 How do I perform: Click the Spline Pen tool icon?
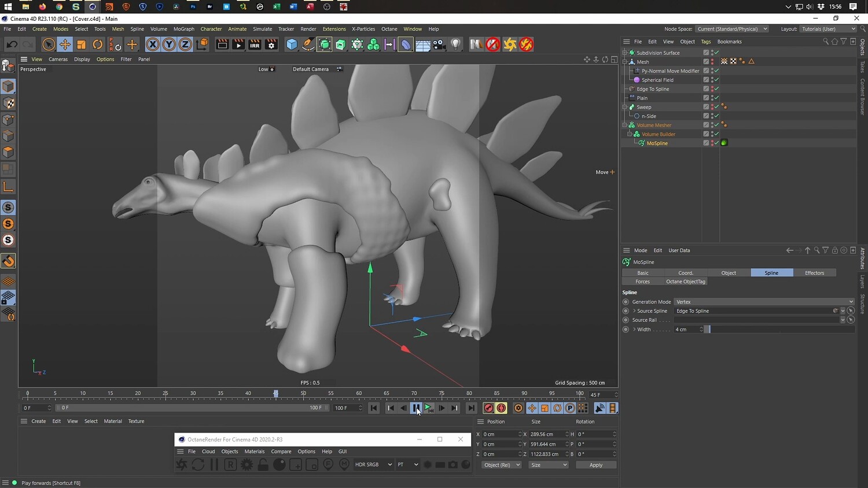pos(308,45)
